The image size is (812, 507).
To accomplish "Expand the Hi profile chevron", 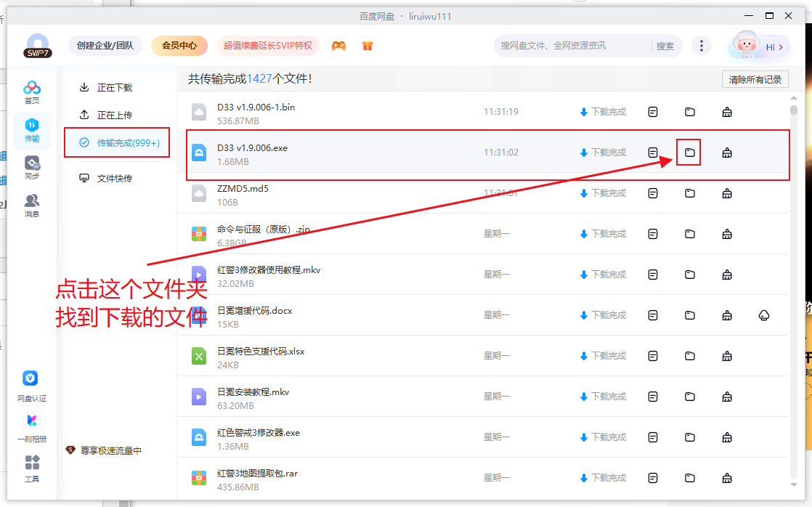I will [781, 47].
